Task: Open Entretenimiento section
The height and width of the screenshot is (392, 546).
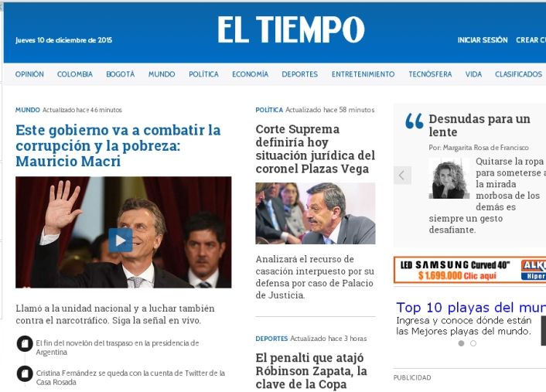Action: (x=363, y=74)
